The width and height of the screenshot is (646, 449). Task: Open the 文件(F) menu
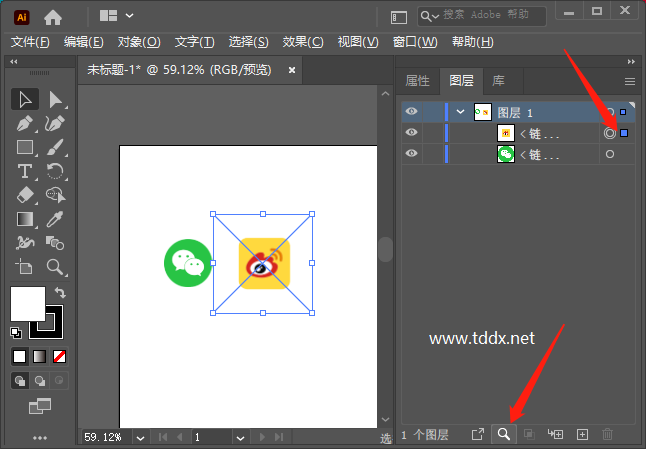pyautogui.click(x=30, y=42)
